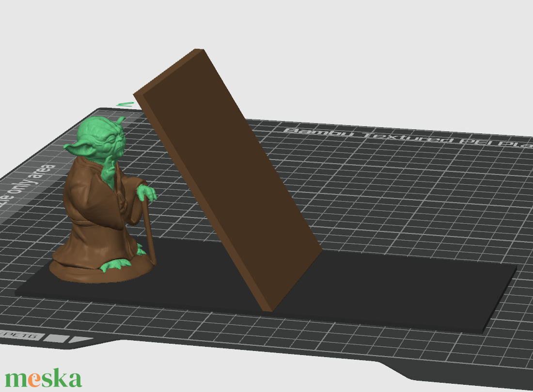Select the brown slanted panel object

228,174
